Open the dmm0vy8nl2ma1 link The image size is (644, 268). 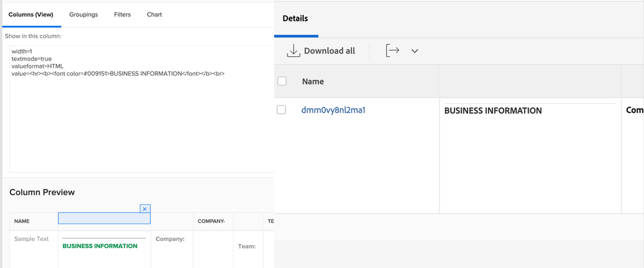333,110
